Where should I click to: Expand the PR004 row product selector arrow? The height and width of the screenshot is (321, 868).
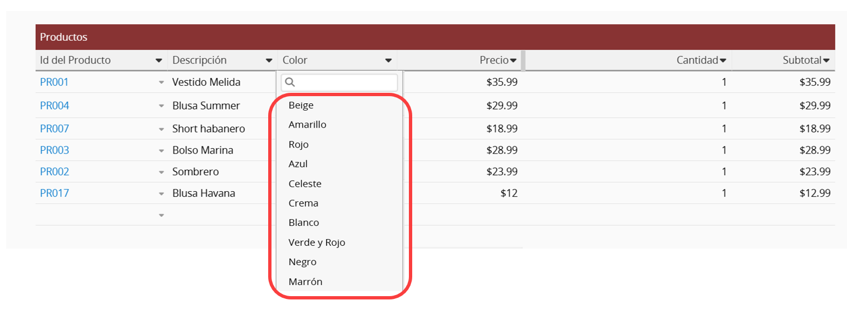point(161,106)
